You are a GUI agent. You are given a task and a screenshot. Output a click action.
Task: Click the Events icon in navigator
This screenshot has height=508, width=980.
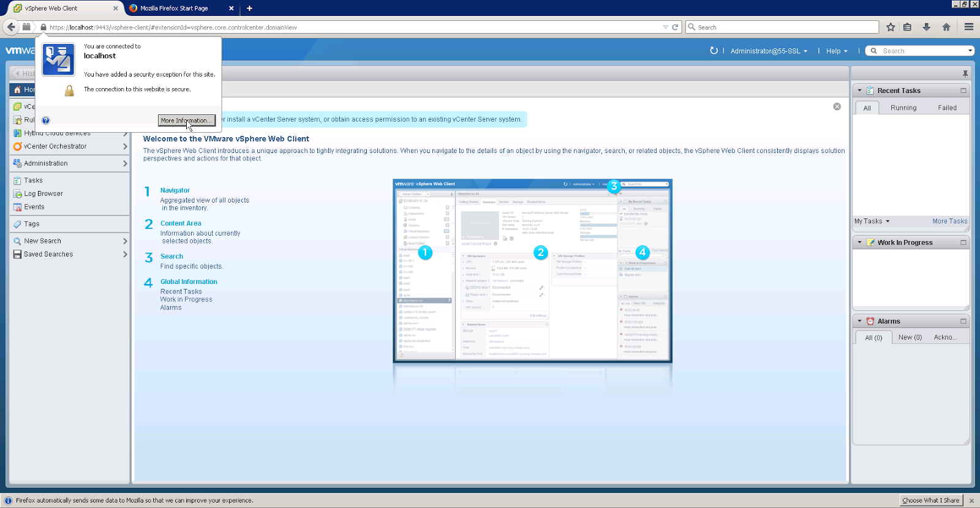click(18, 207)
